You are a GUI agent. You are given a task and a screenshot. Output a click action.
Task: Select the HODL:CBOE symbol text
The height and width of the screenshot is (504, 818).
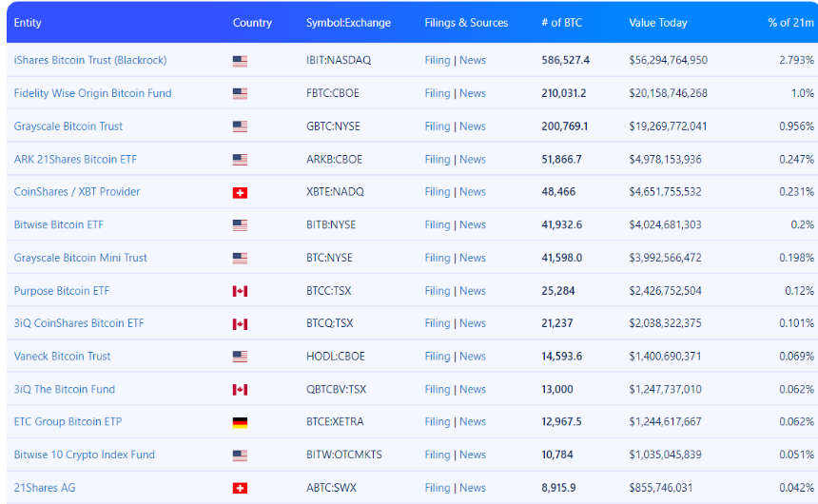336,356
